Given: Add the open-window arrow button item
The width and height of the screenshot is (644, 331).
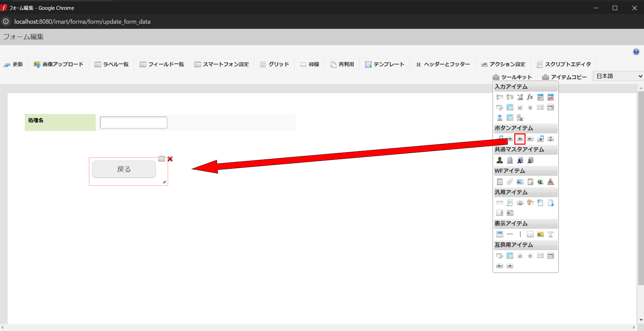Looking at the screenshot, I should [540, 139].
